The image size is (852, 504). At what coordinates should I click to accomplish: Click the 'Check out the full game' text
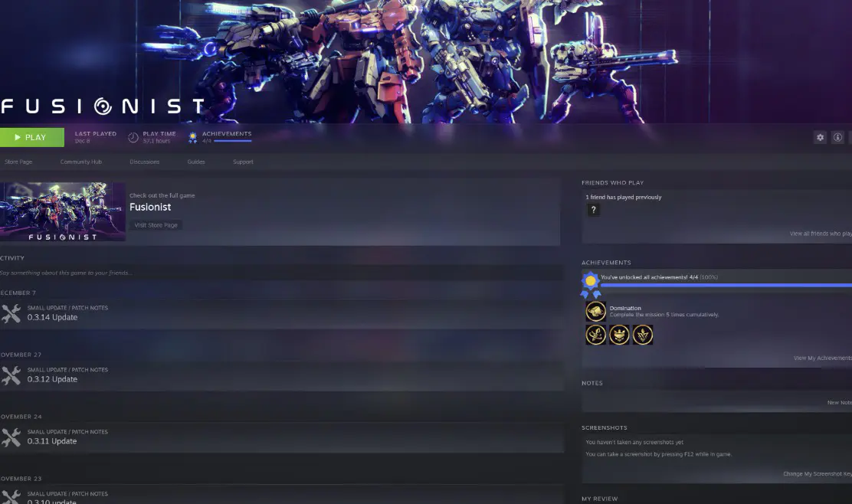point(162,195)
